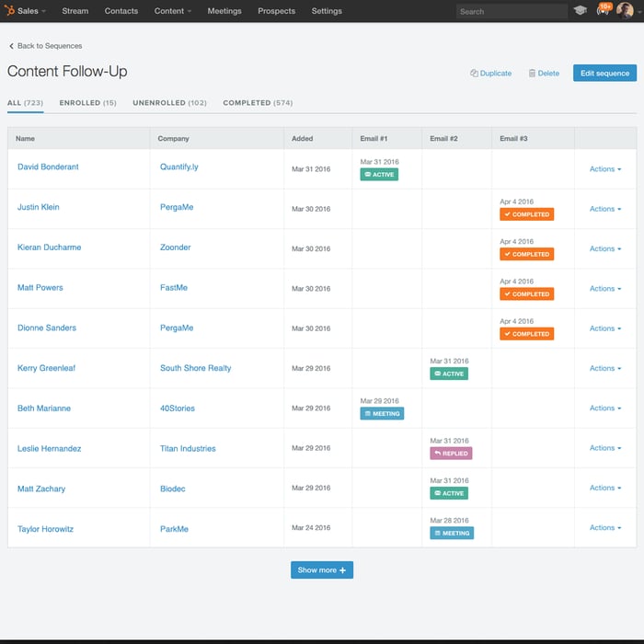
Task: Click the REPLIED badge for Leslie Hernandez
Action: click(451, 454)
